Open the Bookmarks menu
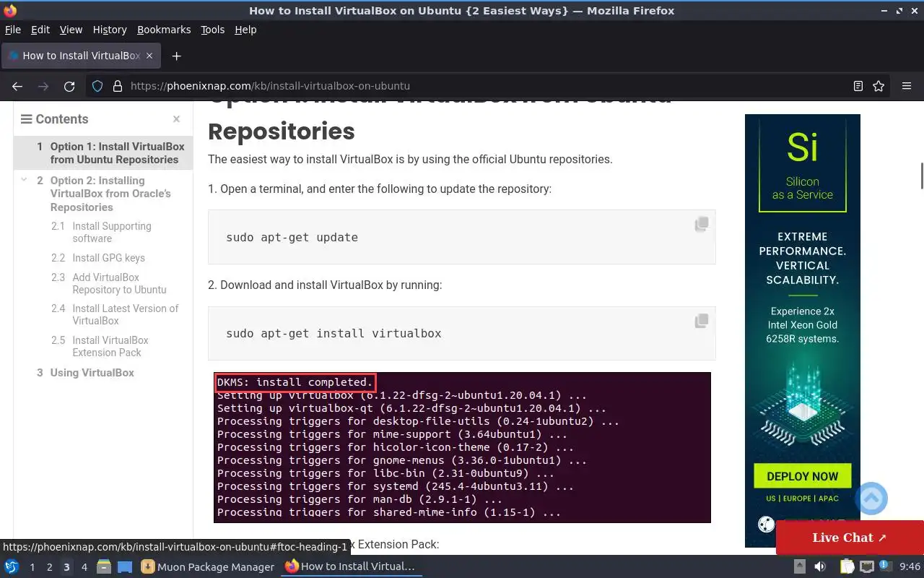Image resolution: width=924 pixels, height=578 pixels. pos(164,30)
